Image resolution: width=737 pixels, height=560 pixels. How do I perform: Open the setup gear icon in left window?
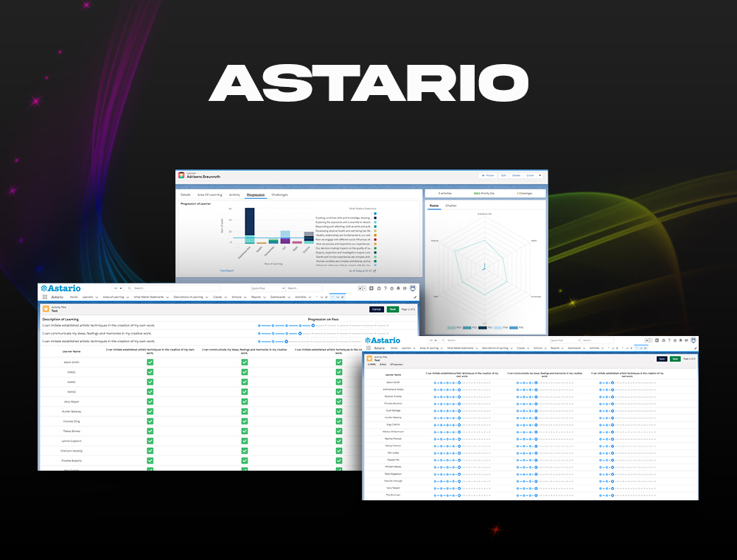(391, 288)
